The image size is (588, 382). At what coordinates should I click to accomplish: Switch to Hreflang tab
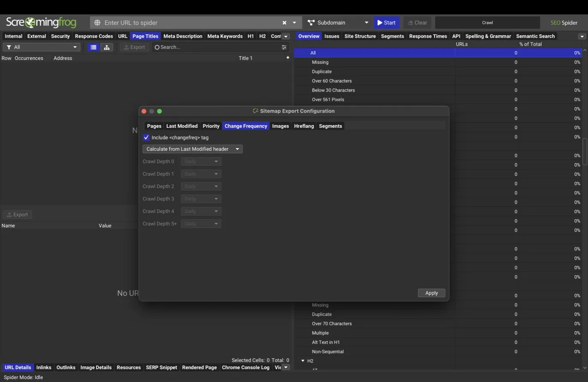coord(304,126)
